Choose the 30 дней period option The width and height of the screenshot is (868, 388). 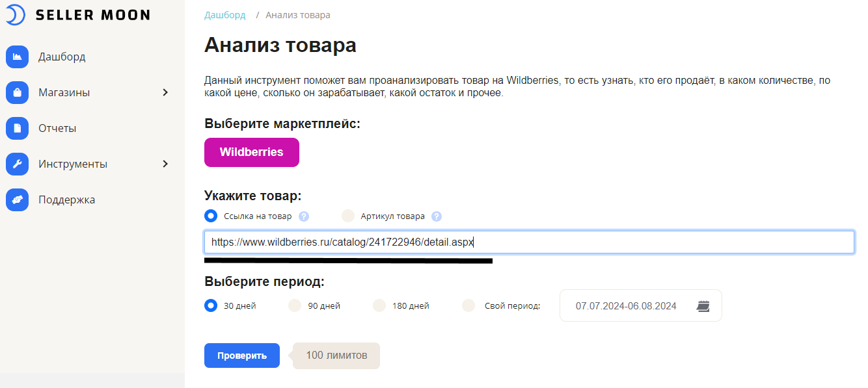pos(211,305)
